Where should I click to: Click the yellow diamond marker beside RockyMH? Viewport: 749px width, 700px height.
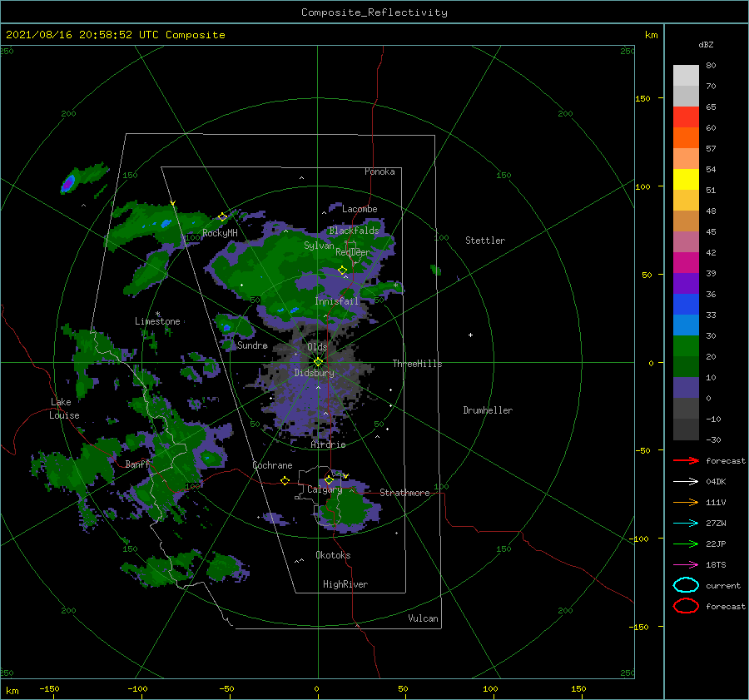click(222, 217)
